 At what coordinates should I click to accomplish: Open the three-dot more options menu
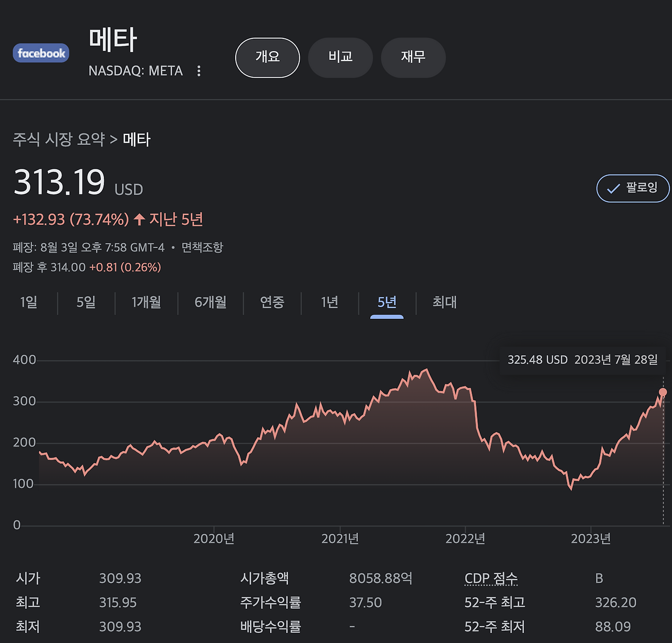click(x=198, y=71)
